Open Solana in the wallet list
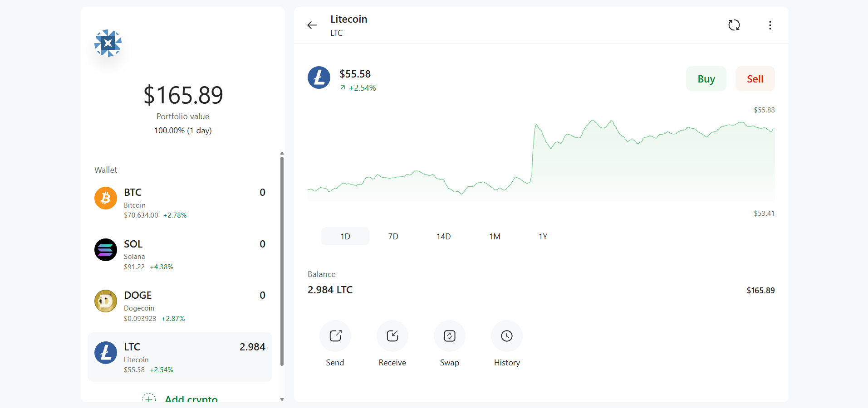Viewport: 868px width, 408px height. tap(180, 254)
